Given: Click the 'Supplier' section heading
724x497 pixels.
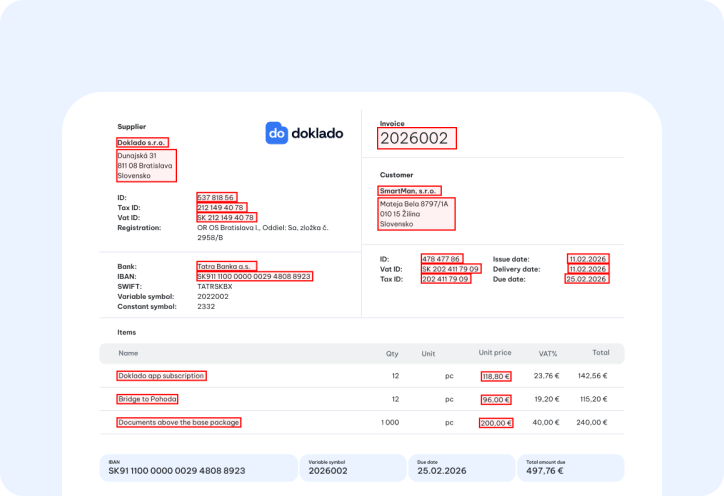Looking at the screenshot, I should pos(132,127).
